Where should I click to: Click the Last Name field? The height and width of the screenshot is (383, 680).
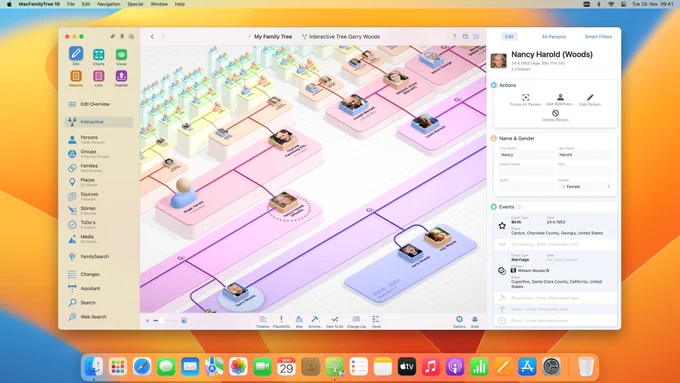point(585,154)
